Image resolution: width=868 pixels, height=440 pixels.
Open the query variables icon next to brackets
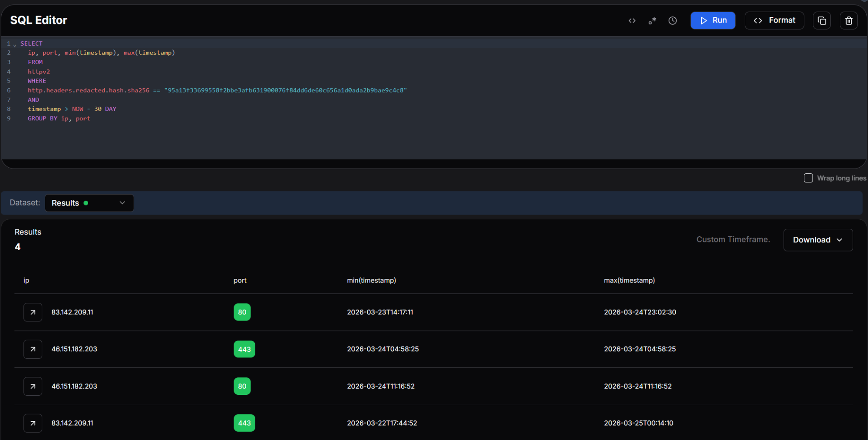click(652, 20)
